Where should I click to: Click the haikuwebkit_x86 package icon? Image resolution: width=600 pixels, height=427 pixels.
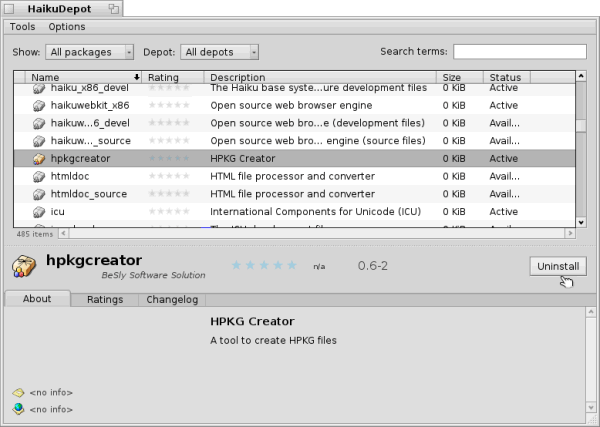[40, 106]
